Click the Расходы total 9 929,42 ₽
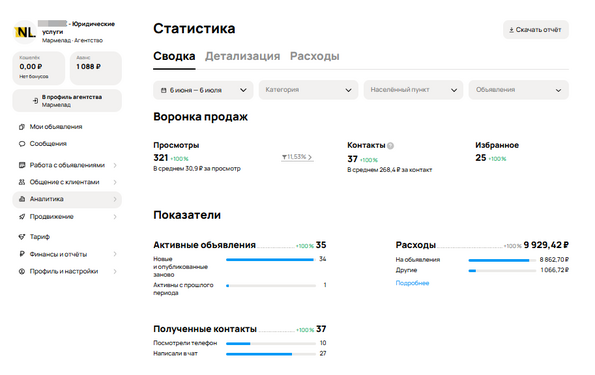 tap(546, 245)
